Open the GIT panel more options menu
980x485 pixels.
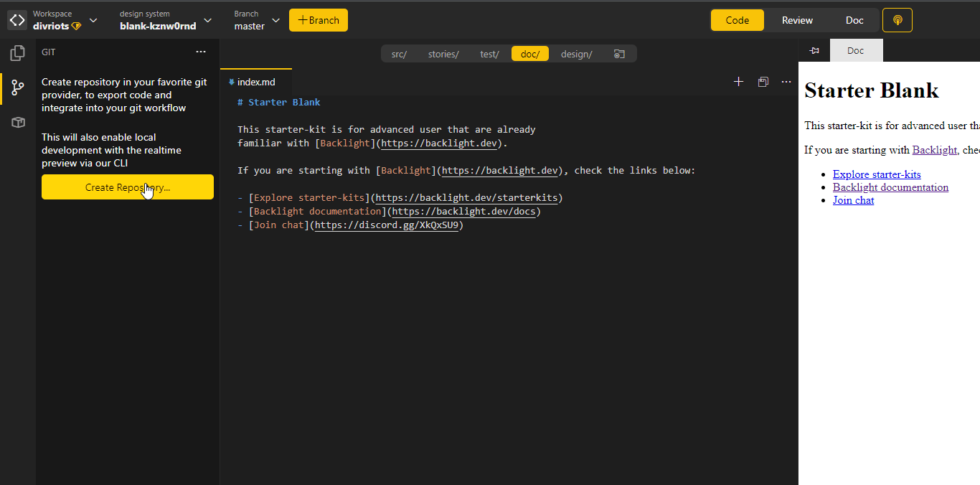click(x=201, y=52)
